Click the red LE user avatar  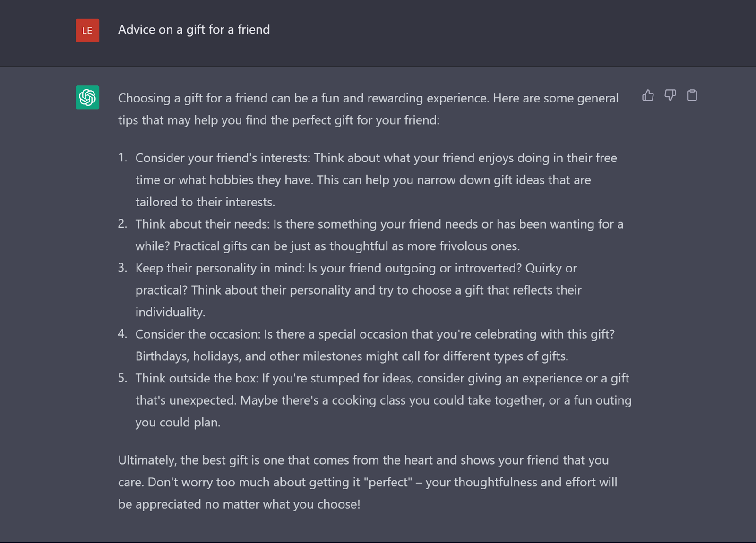pyautogui.click(x=87, y=31)
